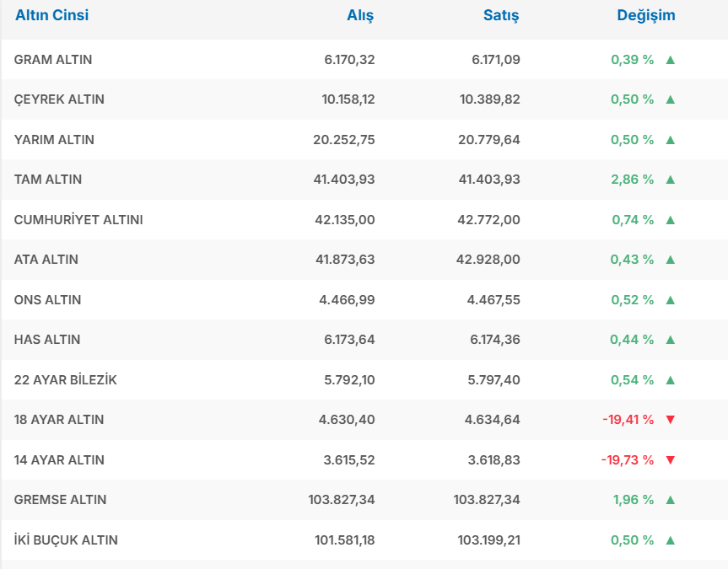Viewport: 728px width, 569px height.
Task: Open HAS ALTIN details
Action: coord(47,340)
